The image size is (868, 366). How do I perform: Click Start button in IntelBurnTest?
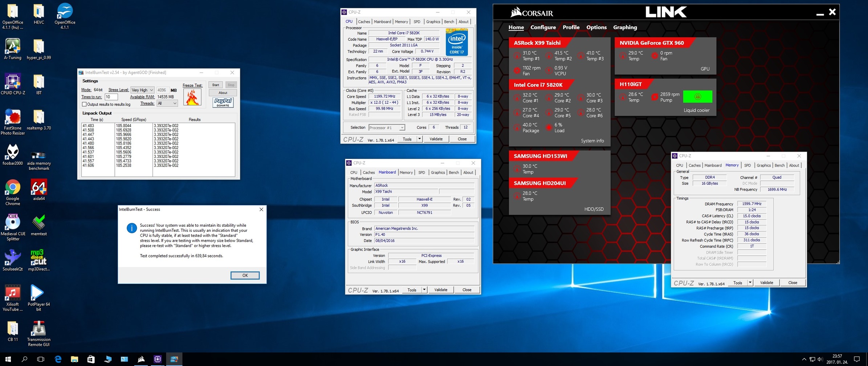pos(216,85)
